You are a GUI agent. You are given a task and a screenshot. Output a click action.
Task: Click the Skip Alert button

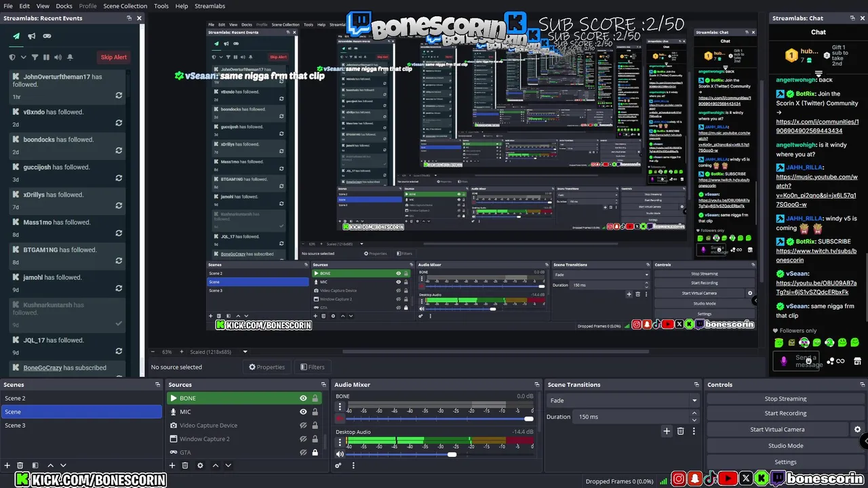[114, 57]
